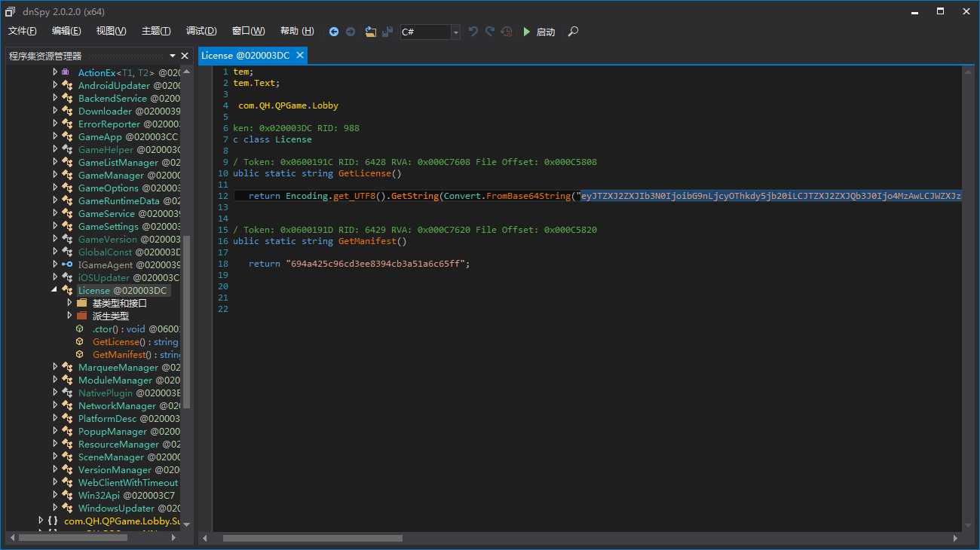Viewport: 980px width, 550px height.
Task: Click the Encoding type reference in code
Action: click(x=307, y=196)
